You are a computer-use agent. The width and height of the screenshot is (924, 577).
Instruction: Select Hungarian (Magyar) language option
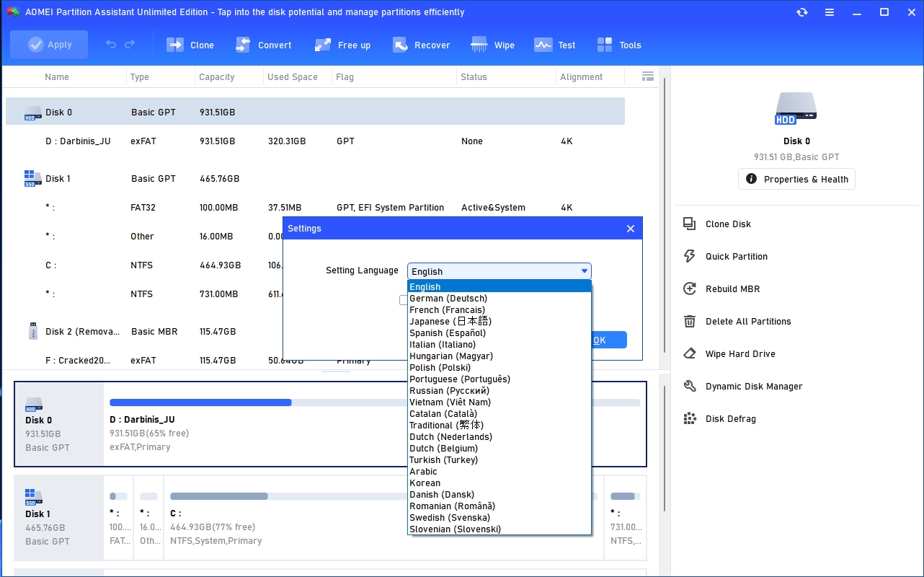coord(499,356)
